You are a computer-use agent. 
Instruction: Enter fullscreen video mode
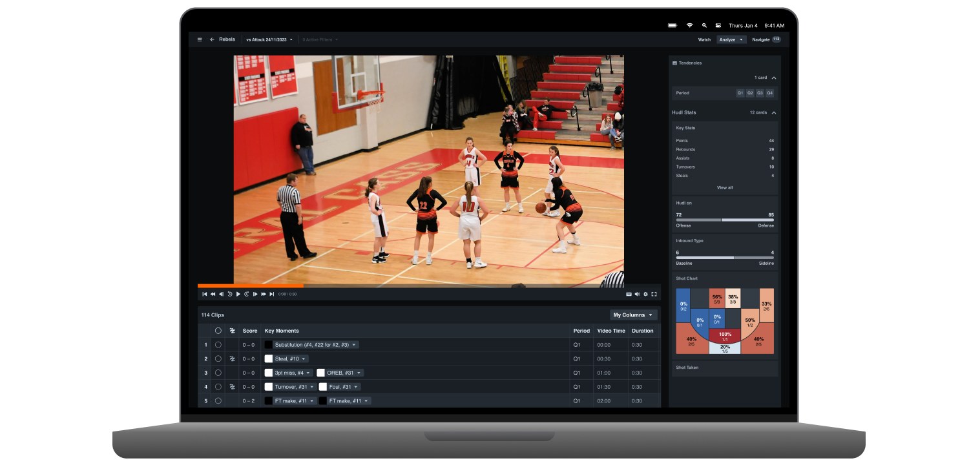[x=654, y=294]
